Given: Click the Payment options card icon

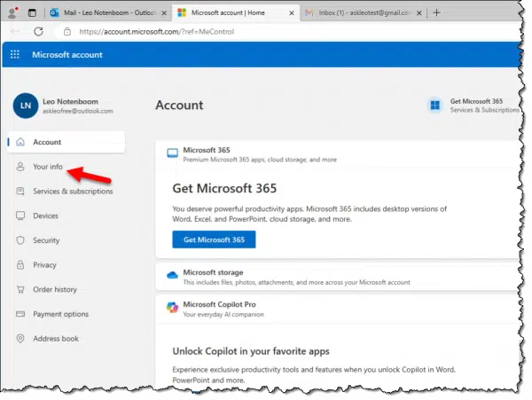Looking at the screenshot, I should pyautogui.click(x=20, y=314).
